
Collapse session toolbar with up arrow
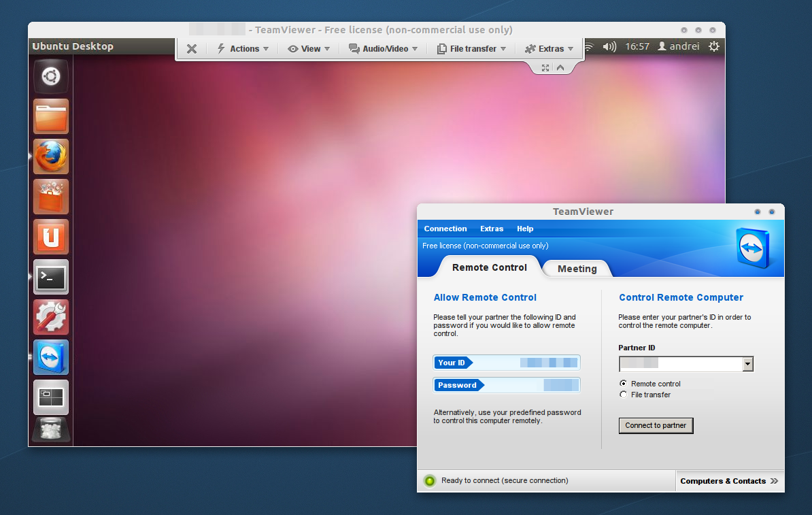click(x=560, y=68)
